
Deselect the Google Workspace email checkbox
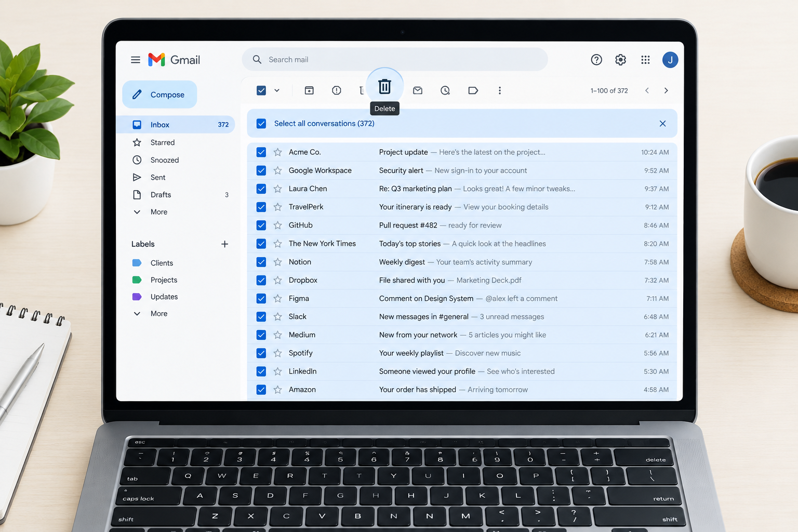coord(261,170)
